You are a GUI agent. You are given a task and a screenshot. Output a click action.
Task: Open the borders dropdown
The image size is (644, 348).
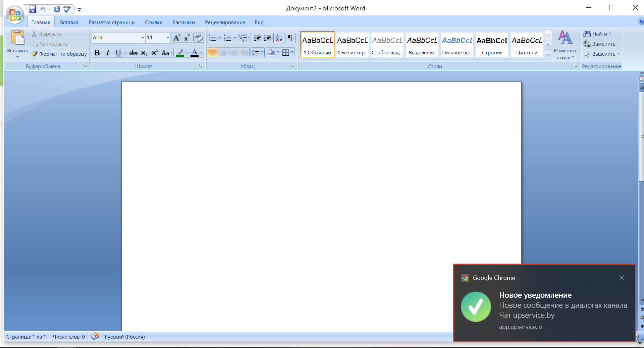click(x=292, y=53)
